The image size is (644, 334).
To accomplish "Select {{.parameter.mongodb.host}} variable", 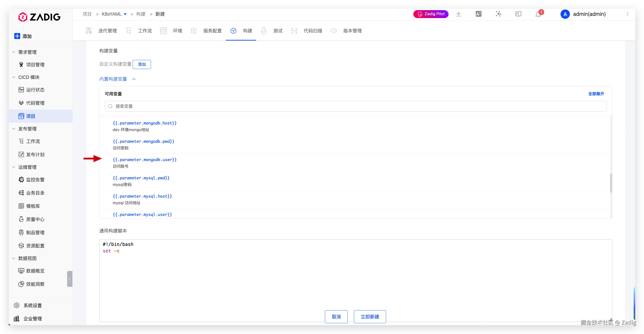I will [x=145, y=123].
